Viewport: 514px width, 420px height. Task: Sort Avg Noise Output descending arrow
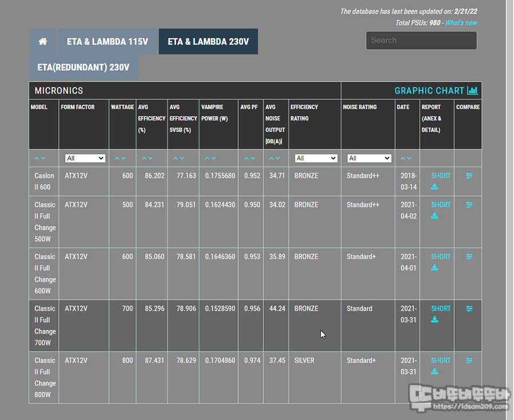pyautogui.click(x=278, y=158)
